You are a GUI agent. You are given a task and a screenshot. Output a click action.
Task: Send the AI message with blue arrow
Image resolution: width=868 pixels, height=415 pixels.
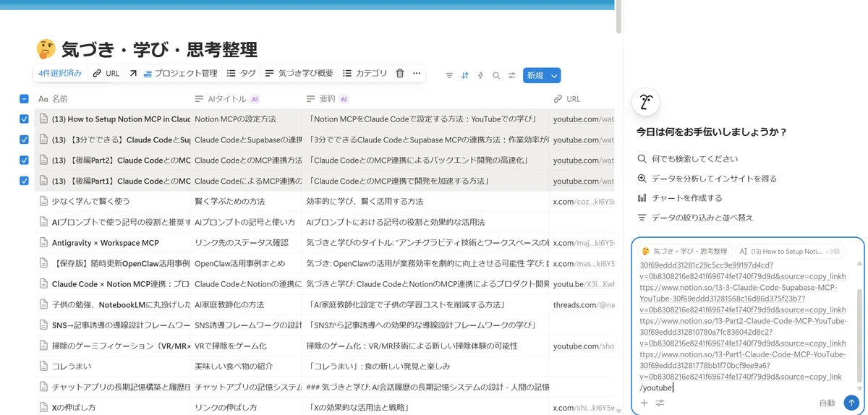click(x=851, y=403)
